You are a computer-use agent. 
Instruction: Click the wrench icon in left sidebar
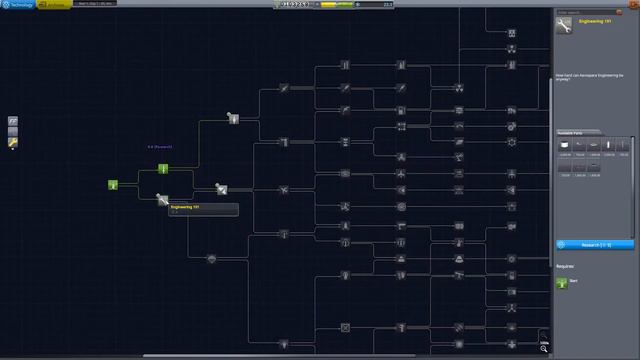pyautogui.click(x=13, y=142)
